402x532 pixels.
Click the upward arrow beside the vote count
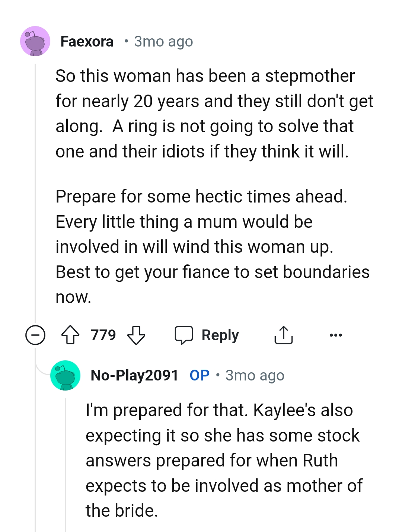[x=70, y=335]
